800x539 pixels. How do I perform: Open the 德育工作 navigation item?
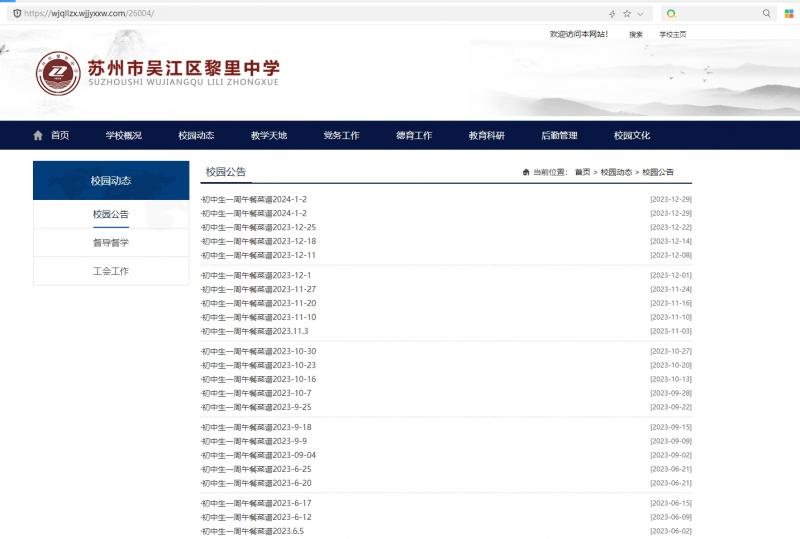(413, 135)
